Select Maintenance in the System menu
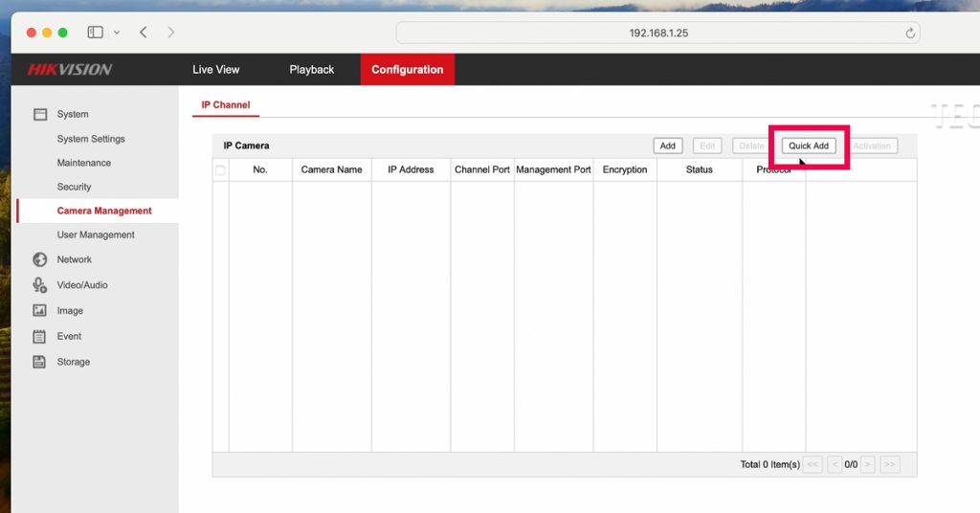Screen dimensions: 980x513 coord(84,163)
